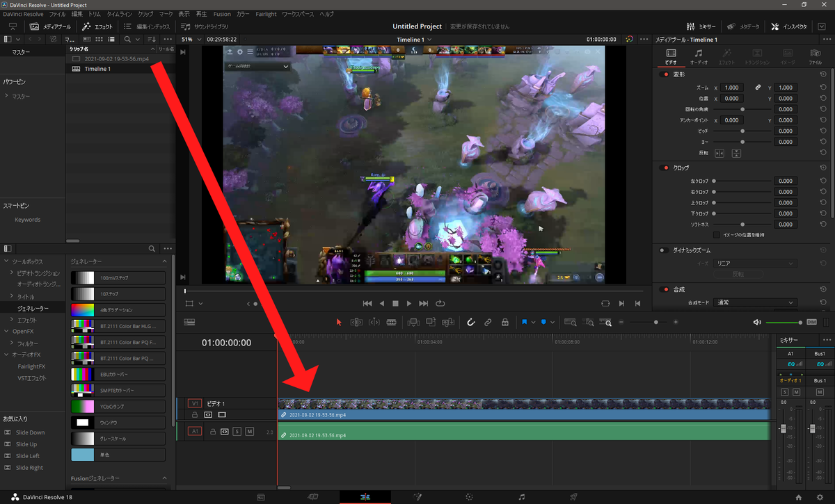
Task: Play the timeline forward
Action: pos(408,304)
